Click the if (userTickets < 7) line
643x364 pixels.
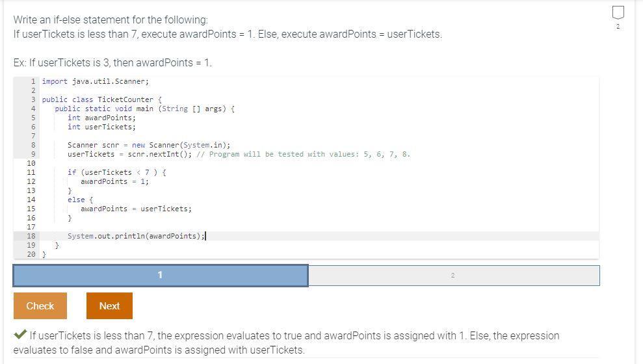[x=117, y=172]
